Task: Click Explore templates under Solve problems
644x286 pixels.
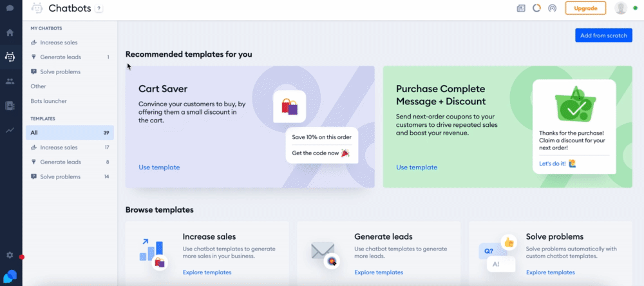Action: (551, 272)
